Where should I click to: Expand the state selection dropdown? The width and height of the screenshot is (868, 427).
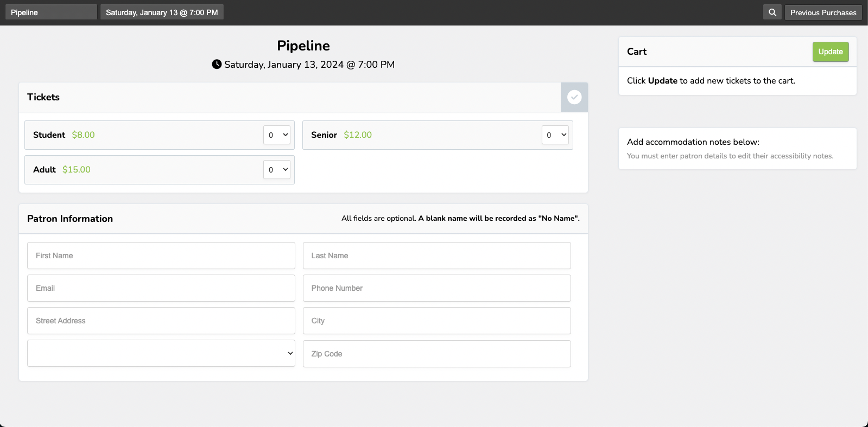point(161,353)
